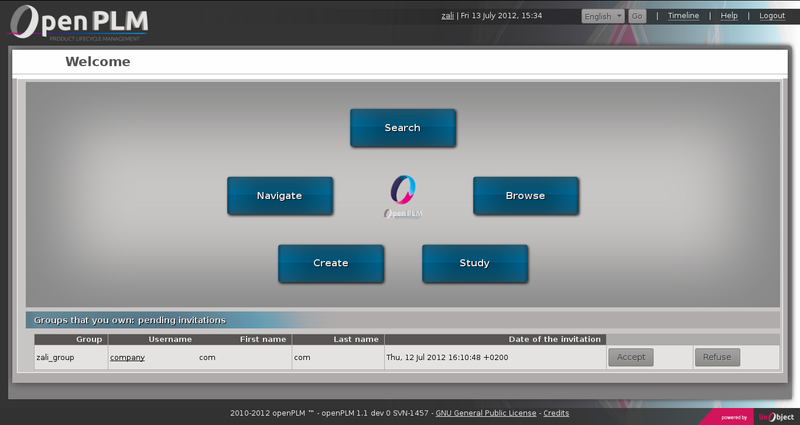The height and width of the screenshot is (425, 800).
Task: Accept the zali_group pending invitation
Action: [631, 357]
